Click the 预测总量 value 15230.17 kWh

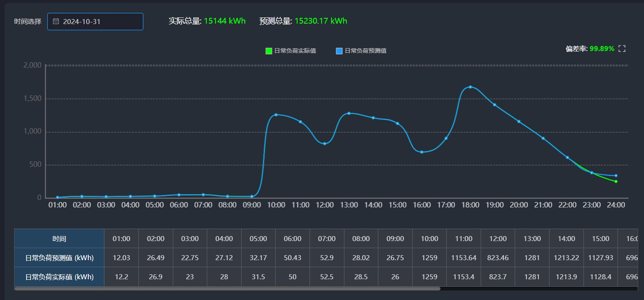(321, 21)
